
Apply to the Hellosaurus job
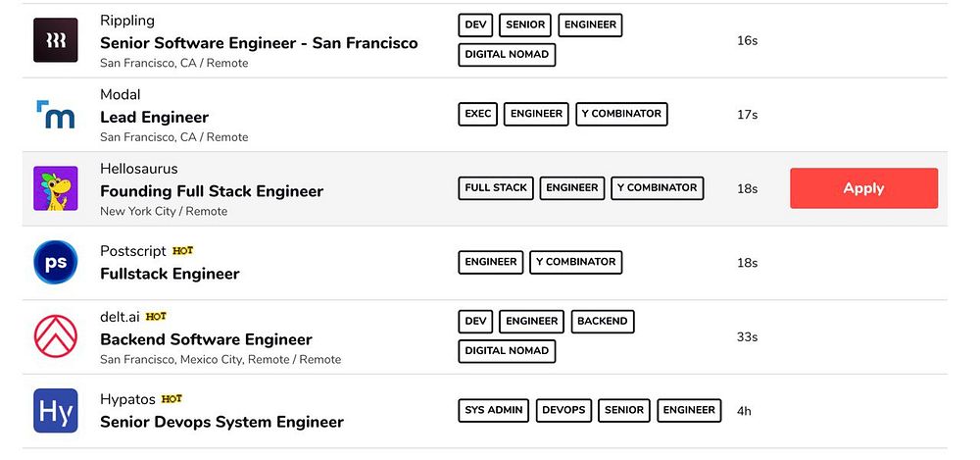[x=863, y=188]
